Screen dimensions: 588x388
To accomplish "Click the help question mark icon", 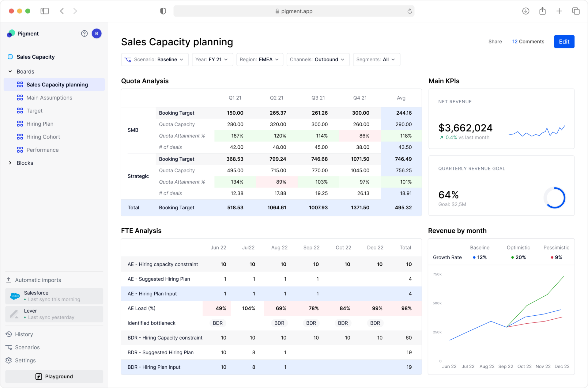I will point(84,34).
